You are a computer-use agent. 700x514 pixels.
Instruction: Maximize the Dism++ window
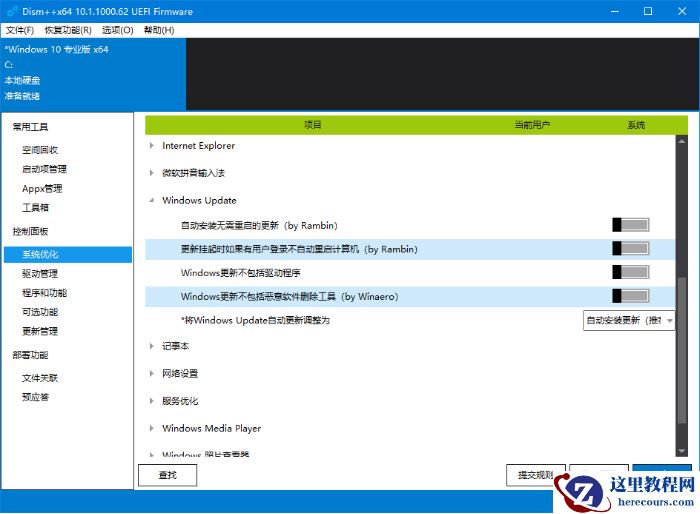pyautogui.click(x=648, y=11)
